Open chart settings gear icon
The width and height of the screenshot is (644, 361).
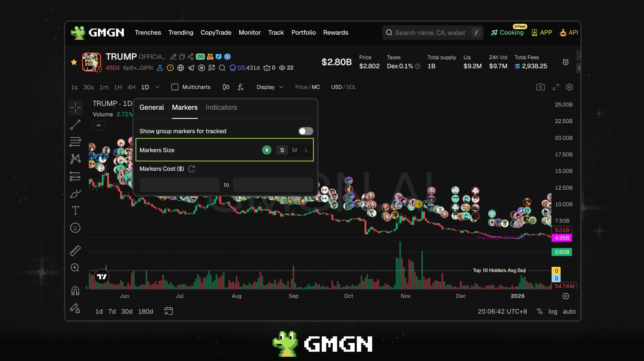(570, 87)
